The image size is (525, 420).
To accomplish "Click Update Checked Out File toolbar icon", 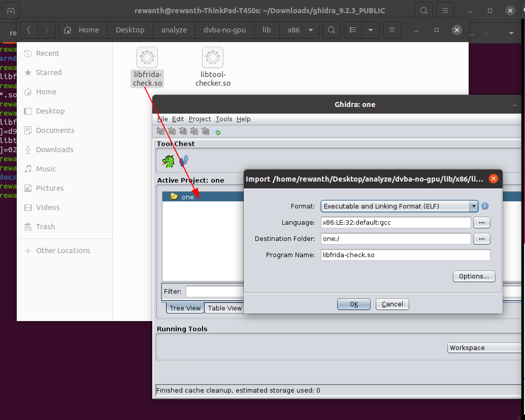I will tap(183, 131).
